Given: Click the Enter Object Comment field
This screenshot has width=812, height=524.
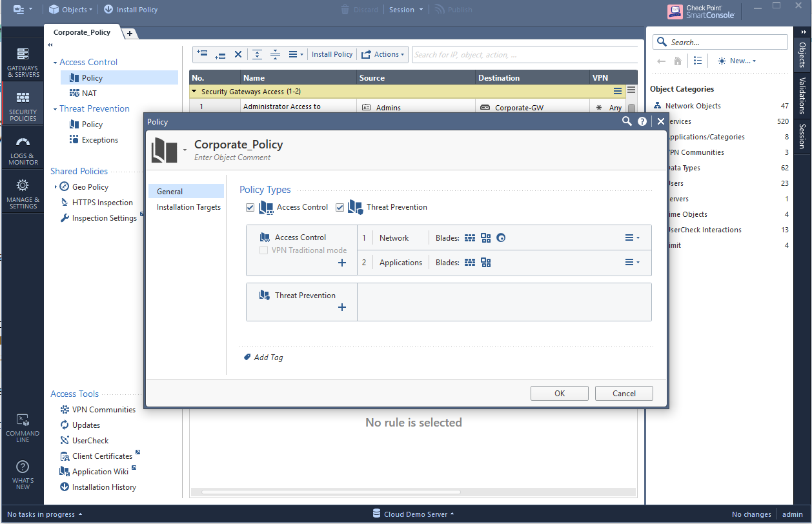Looking at the screenshot, I should pos(232,157).
